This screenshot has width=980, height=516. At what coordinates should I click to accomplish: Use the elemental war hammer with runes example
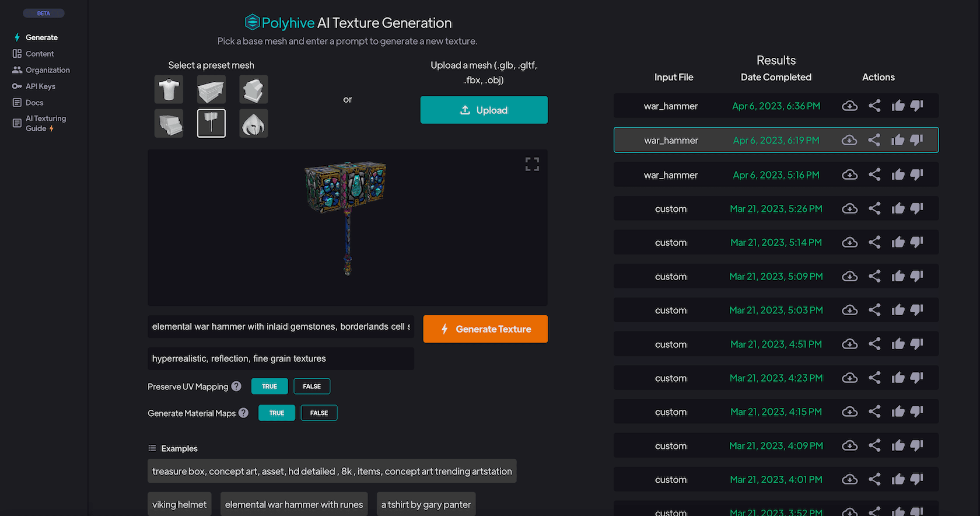click(294, 504)
